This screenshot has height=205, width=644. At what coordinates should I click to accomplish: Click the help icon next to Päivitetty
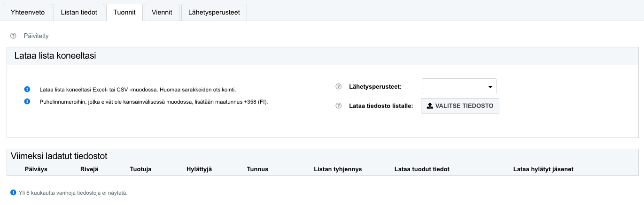(13, 36)
